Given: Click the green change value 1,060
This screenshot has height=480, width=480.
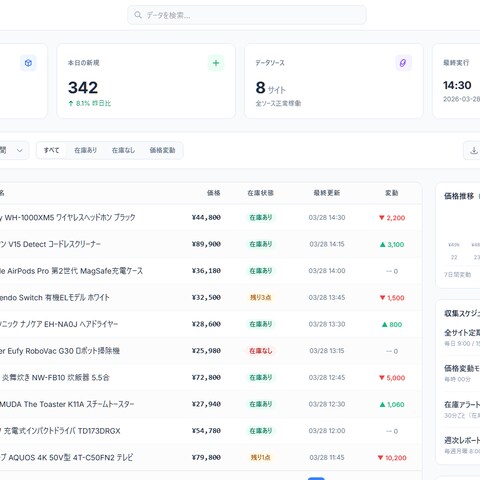Looking at the screenshot, I should pyautogui.click(x=392, y=404).
